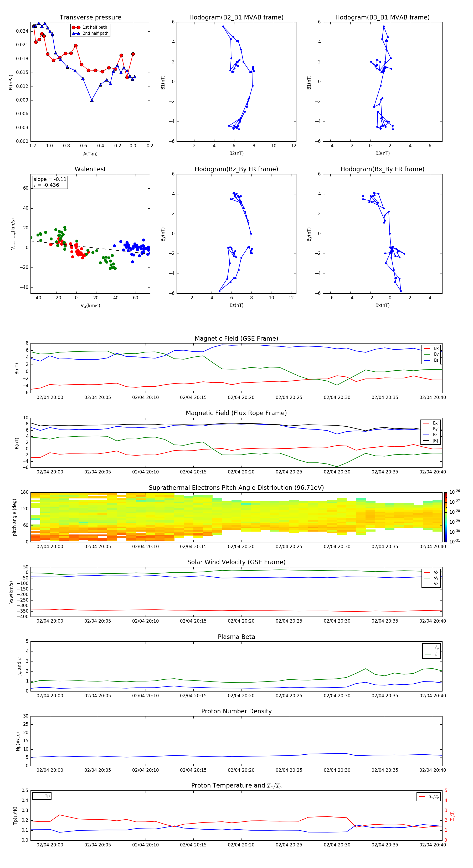Select the β entry in Plasma Beta legend
This screenshot has height=868, width=473.
(x=431, y=654)
